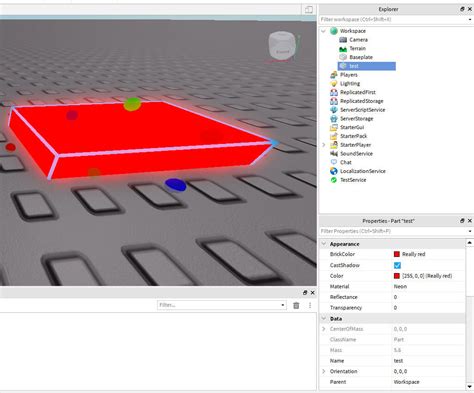
Task: Click the BrickColor Really red swatch
Action: pyautogui.click(x=397, y=254)
